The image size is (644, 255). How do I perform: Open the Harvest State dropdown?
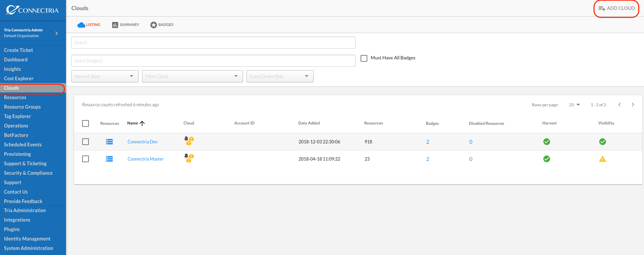pos(105,76)
